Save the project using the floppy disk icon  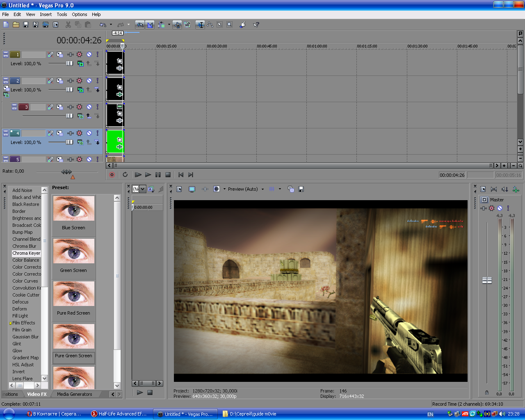[26, 25]
